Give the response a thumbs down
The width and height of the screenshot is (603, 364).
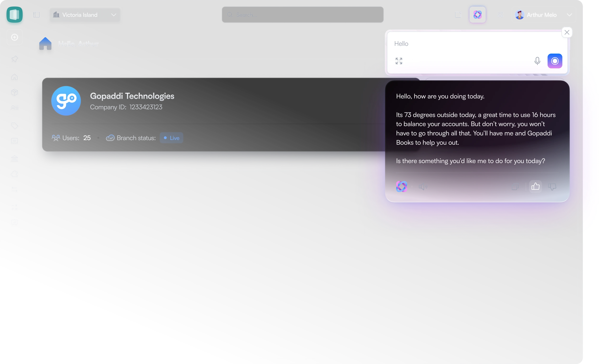(552, 187)
